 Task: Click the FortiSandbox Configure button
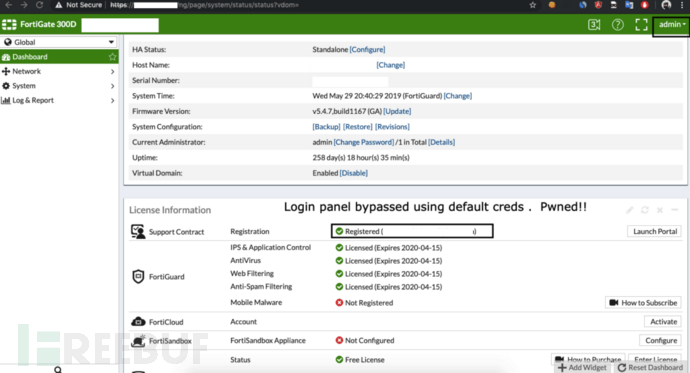tap(661, 340)
